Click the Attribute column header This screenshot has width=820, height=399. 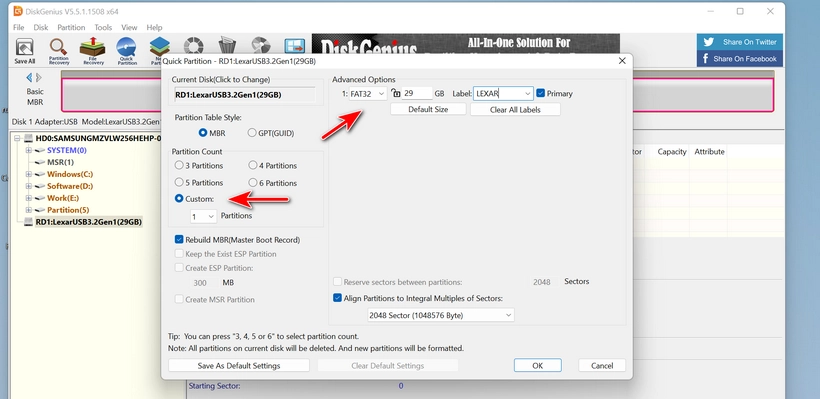point(709,152)
